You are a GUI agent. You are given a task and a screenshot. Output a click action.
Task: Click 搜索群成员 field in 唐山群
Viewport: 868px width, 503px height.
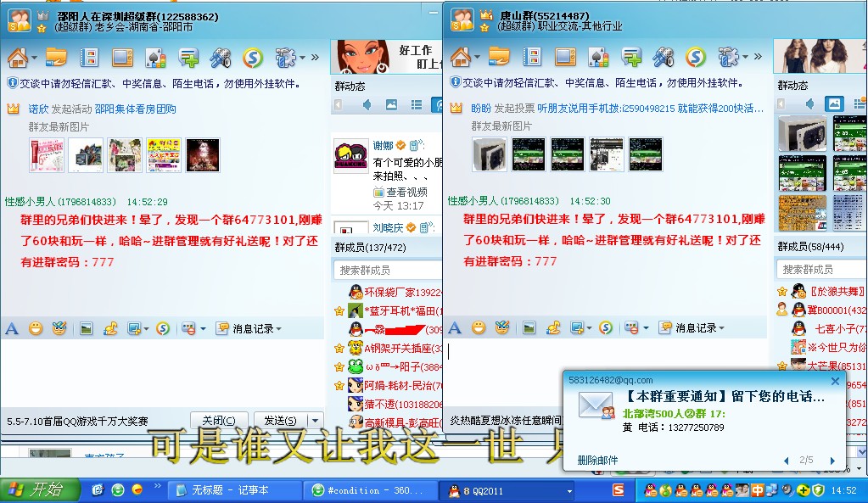pyautogui.click(x=821, y=270)
